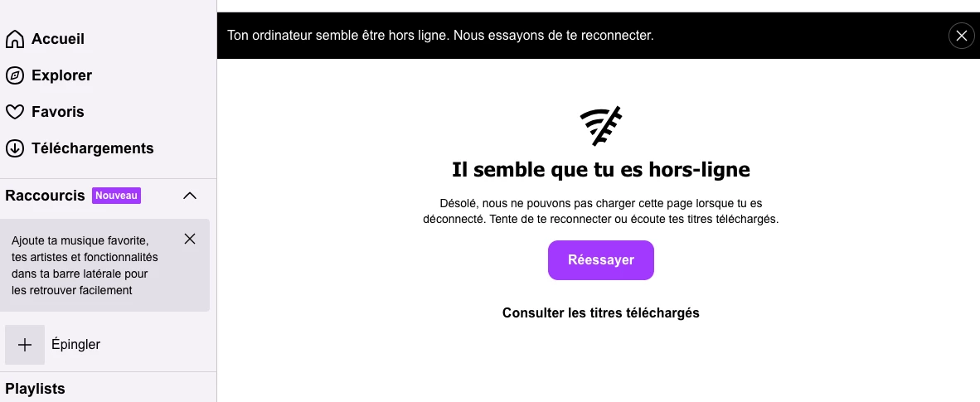The height and width of the screenshot is (402, 980).
Task: Select Favoris text in the sidebar
Action: coord(58,112)
